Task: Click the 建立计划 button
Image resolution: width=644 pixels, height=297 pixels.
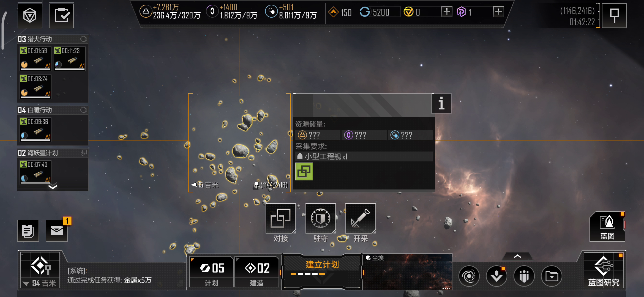Action: [x=322, y=271]
